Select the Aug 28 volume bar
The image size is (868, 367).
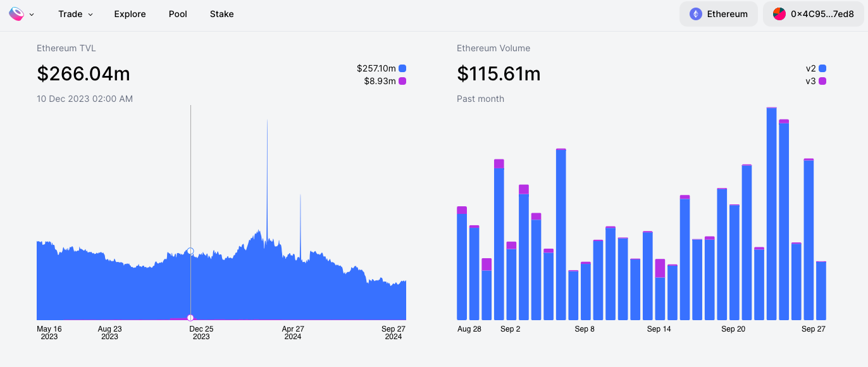click(462, 263)
